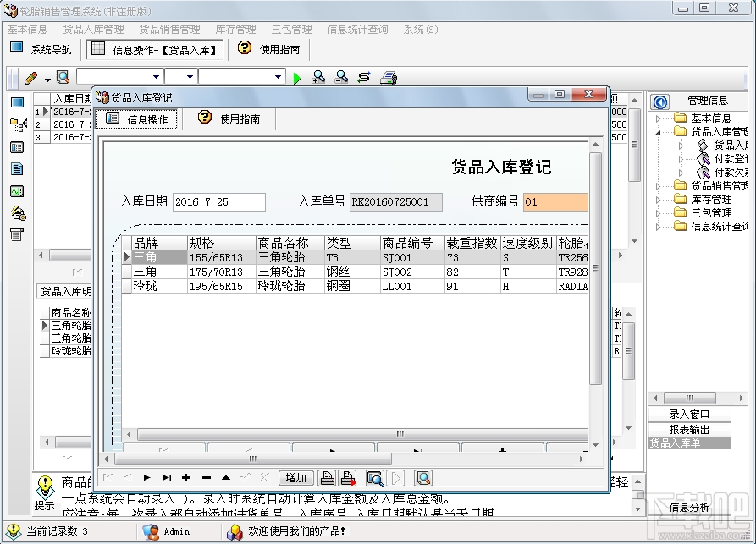Open the operator combo box in toolbar
756x544 pixels.
(x=181, y=77)
